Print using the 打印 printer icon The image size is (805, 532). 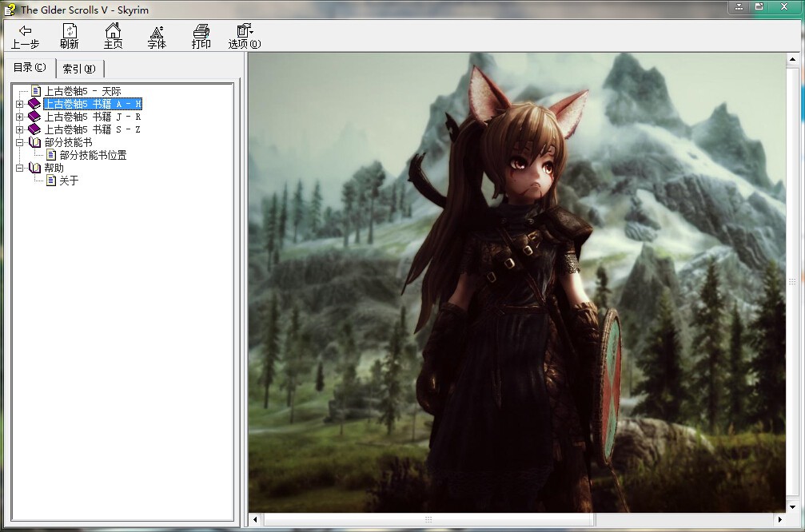coord(201,36)
